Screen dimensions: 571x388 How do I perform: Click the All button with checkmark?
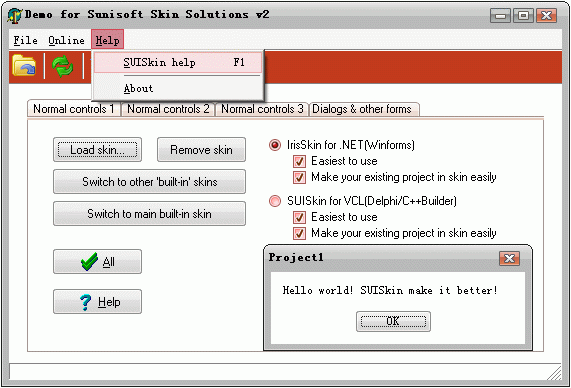(x=97, y=262)
